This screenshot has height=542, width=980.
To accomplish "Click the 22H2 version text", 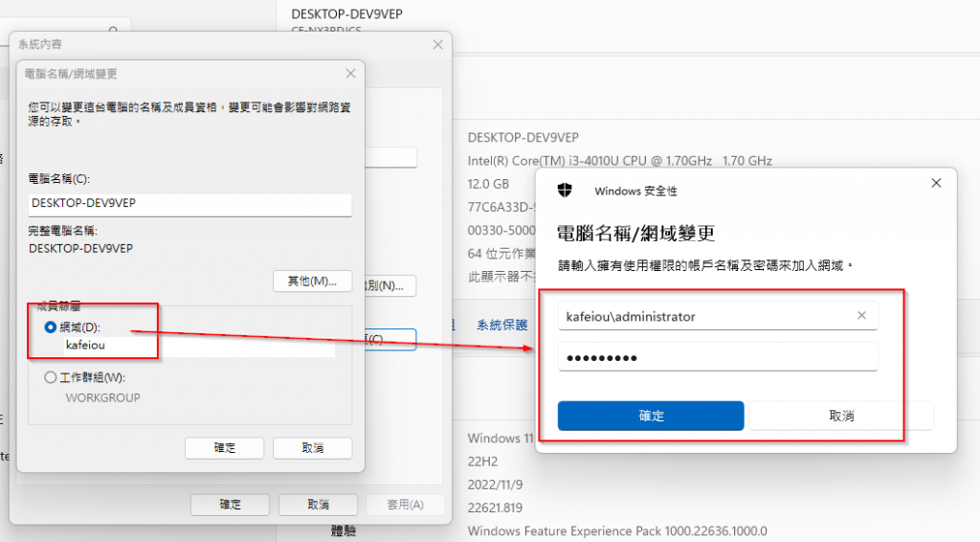I will [x=482, y=462].
